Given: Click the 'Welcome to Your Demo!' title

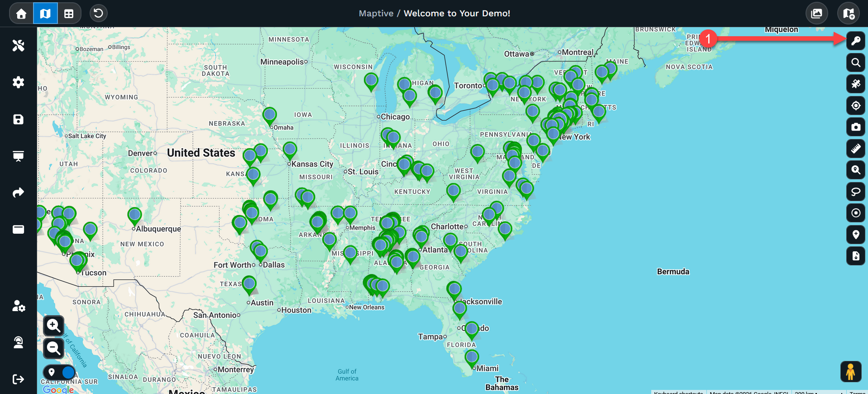Looking at the screenshot, I should 457,13.
